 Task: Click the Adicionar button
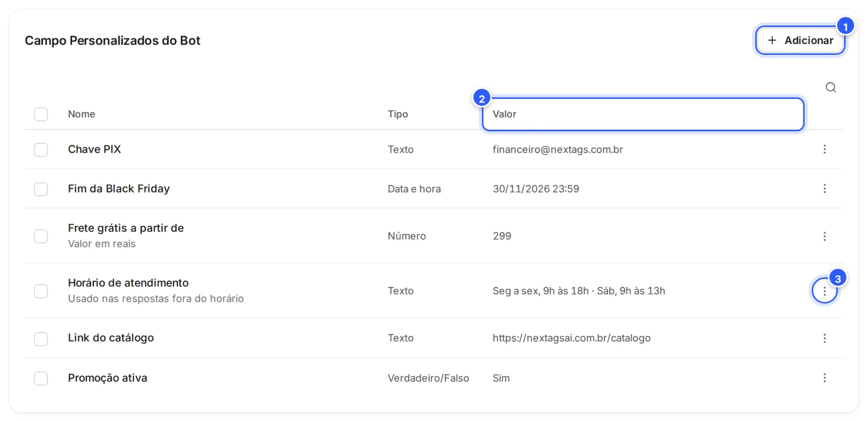[800, 40]
